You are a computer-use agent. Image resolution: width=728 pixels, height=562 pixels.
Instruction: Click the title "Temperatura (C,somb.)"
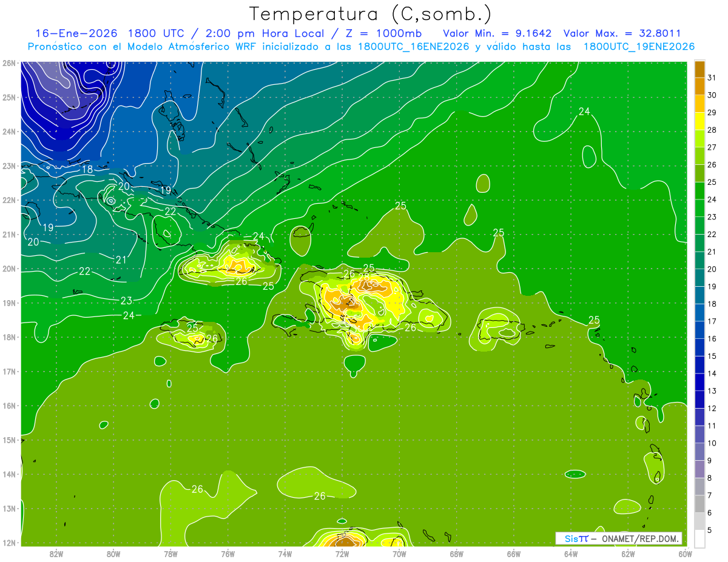(x=370, y=14)
